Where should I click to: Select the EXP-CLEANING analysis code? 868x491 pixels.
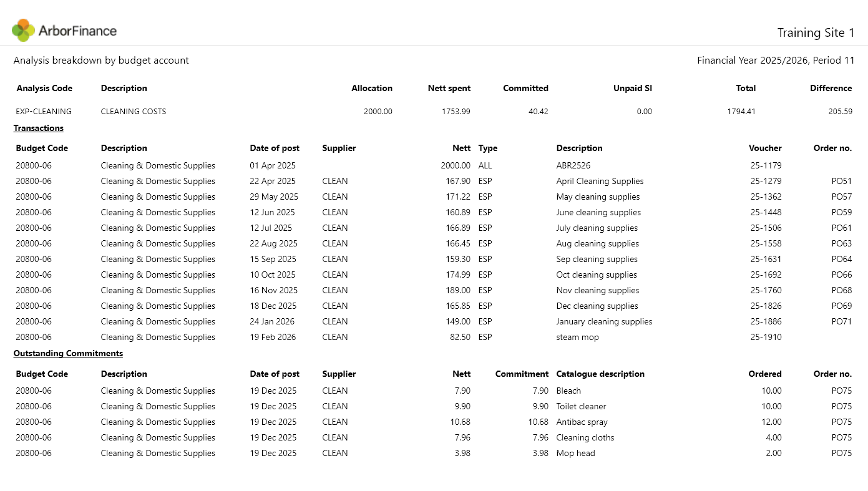pyautogui.click(x=44, y=112)
